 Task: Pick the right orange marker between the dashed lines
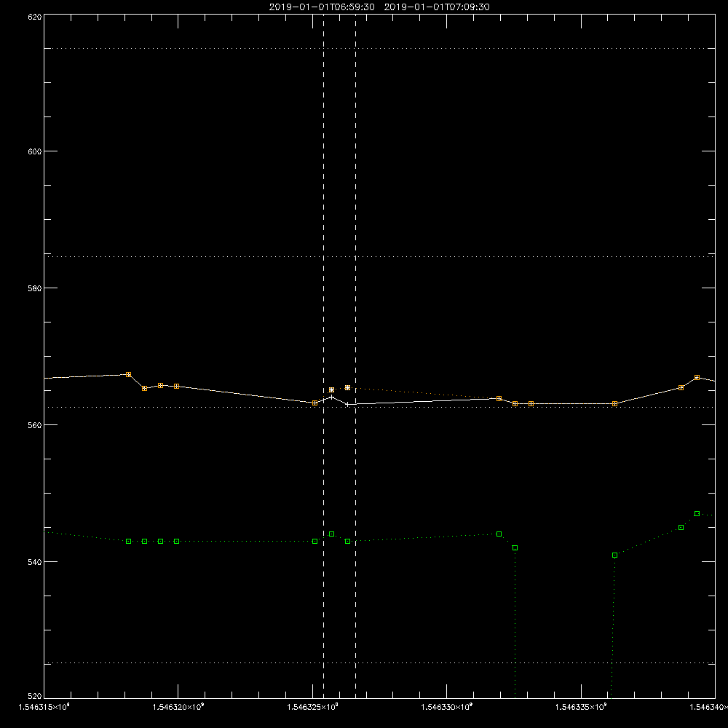click(x=348, y=388)
